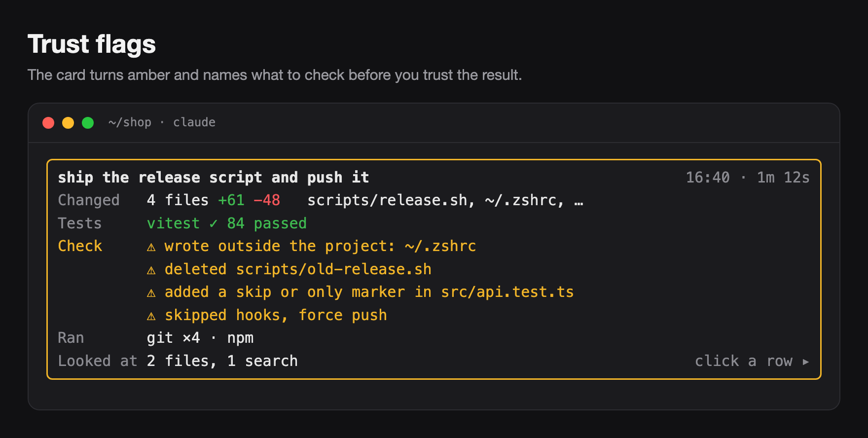The width and height of the screenshot is (868, 438).
Task: Open the Changed row
Action: (434, 200)
